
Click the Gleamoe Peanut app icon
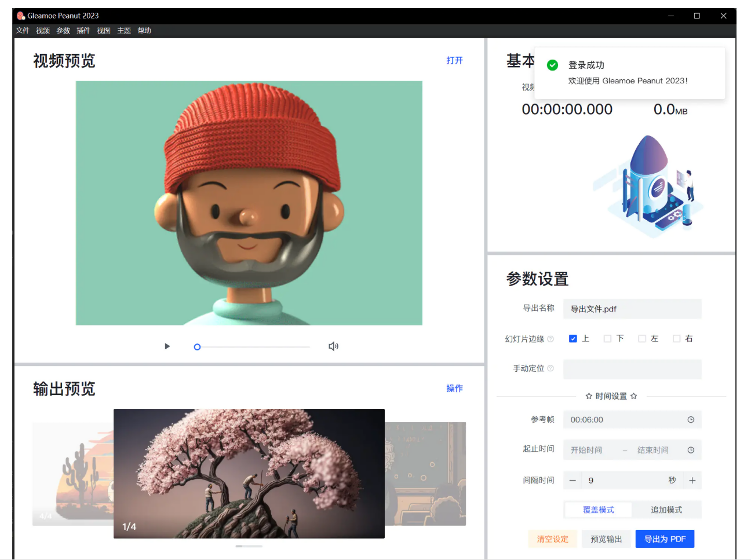21,16
